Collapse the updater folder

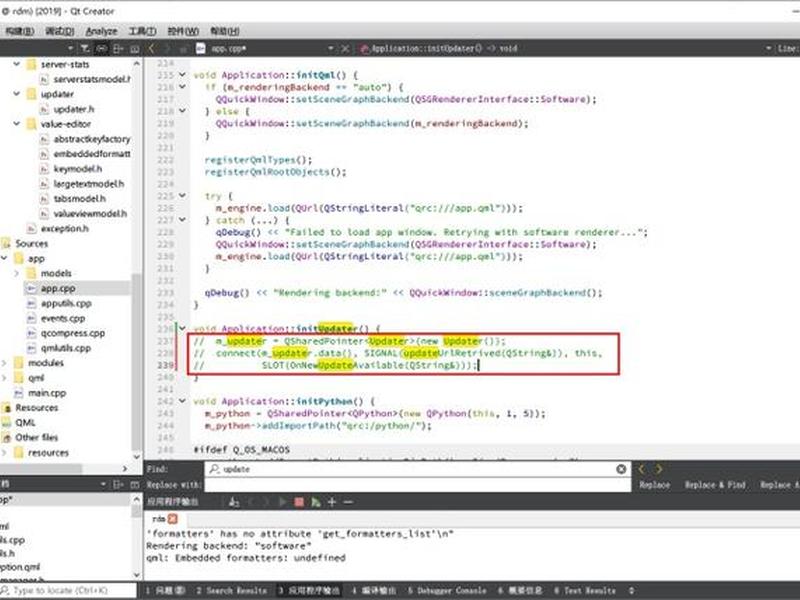16,94
